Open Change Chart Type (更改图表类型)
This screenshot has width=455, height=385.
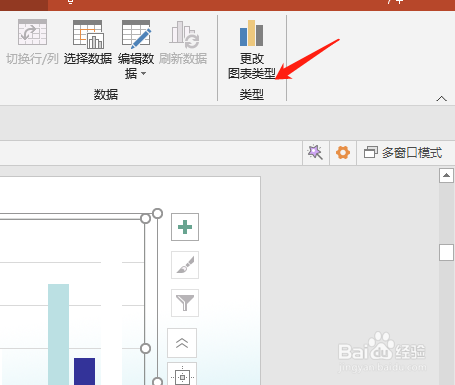[252, 49]
